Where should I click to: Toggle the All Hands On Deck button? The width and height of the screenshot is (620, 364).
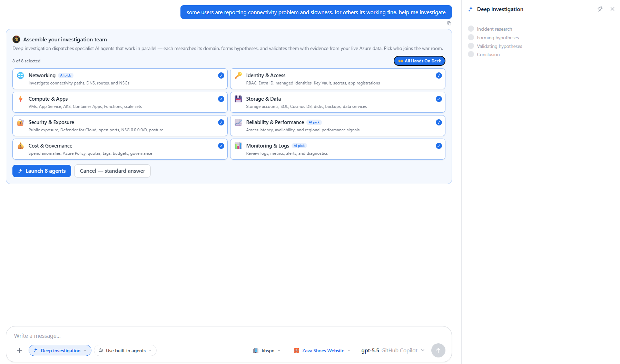(x=420, y=61)
